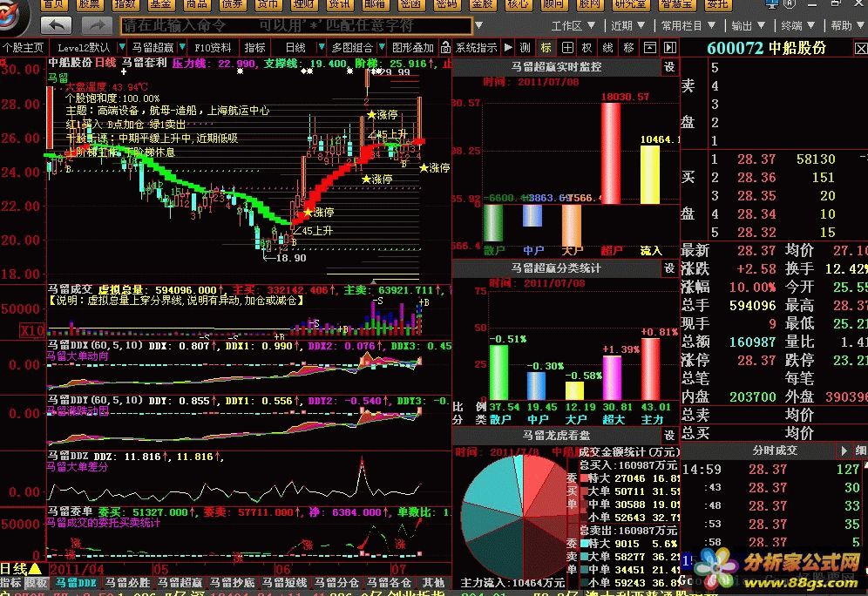
Task: Select the 移 move tool icon
Action: [628, 48]
